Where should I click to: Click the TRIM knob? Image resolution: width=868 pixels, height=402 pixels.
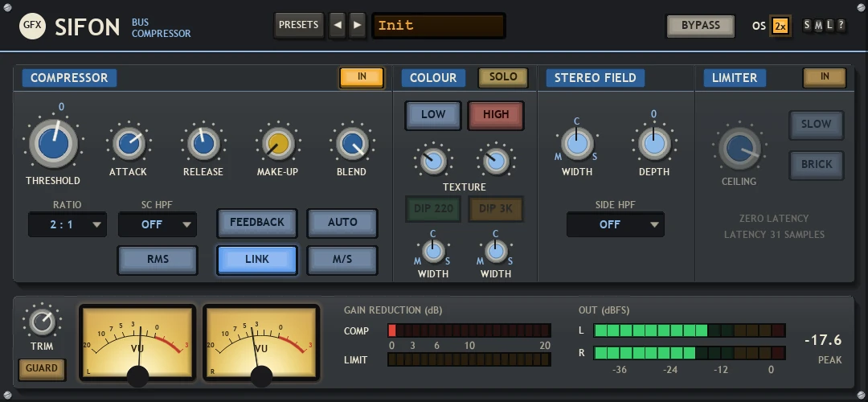tap(42, 321)
